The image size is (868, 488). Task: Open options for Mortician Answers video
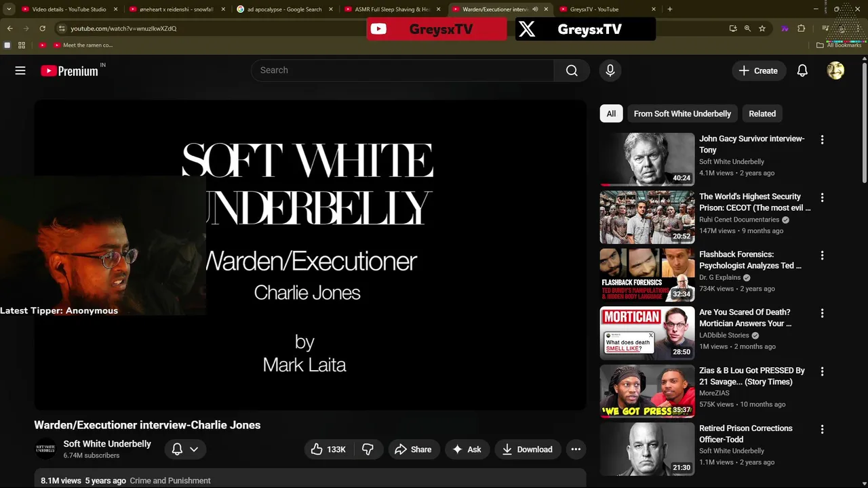pos(822,314)
